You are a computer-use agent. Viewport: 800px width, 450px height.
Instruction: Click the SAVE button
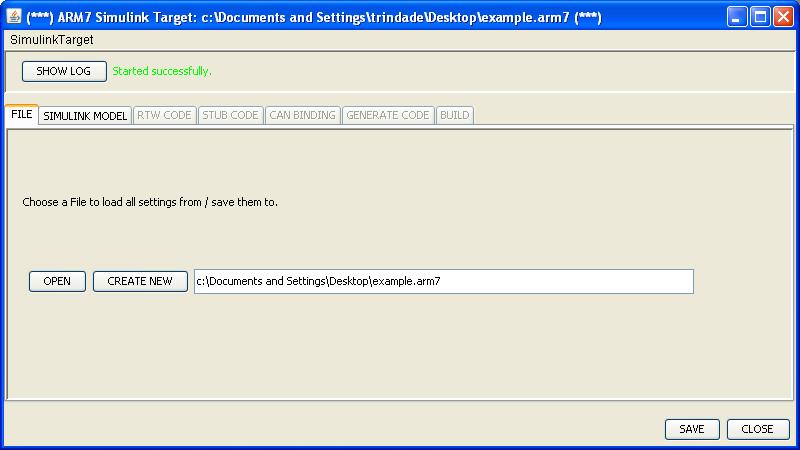pyautogui.click(x=692, y=429)
